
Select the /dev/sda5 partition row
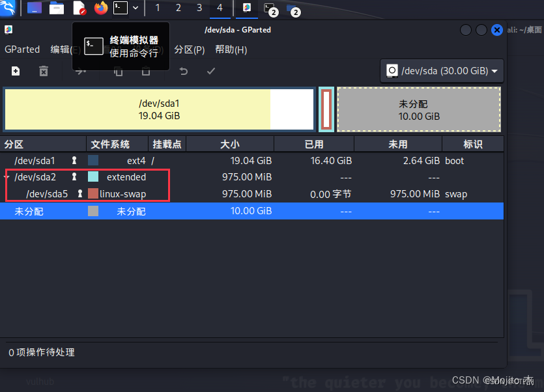[252, 193]
